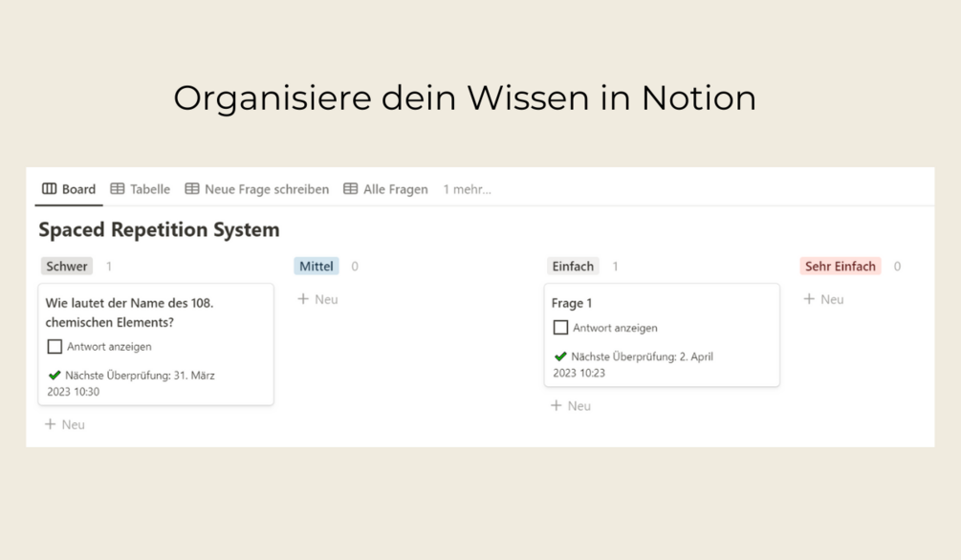961x560 pixels.
Task: Add a new card under Sehr Einfach
Action: pos(823,299)
